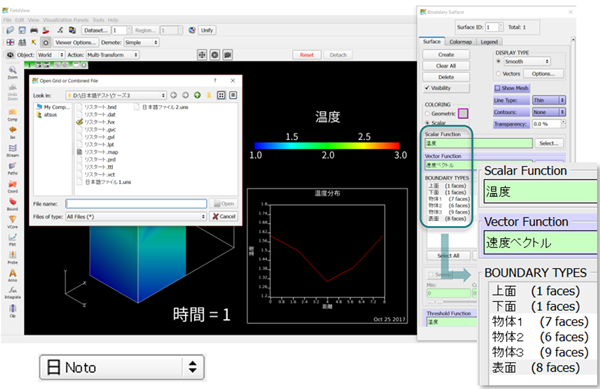Click the speech bubble icon above viewer
This screenshot has width=600, height=389.
coord(228,55)
